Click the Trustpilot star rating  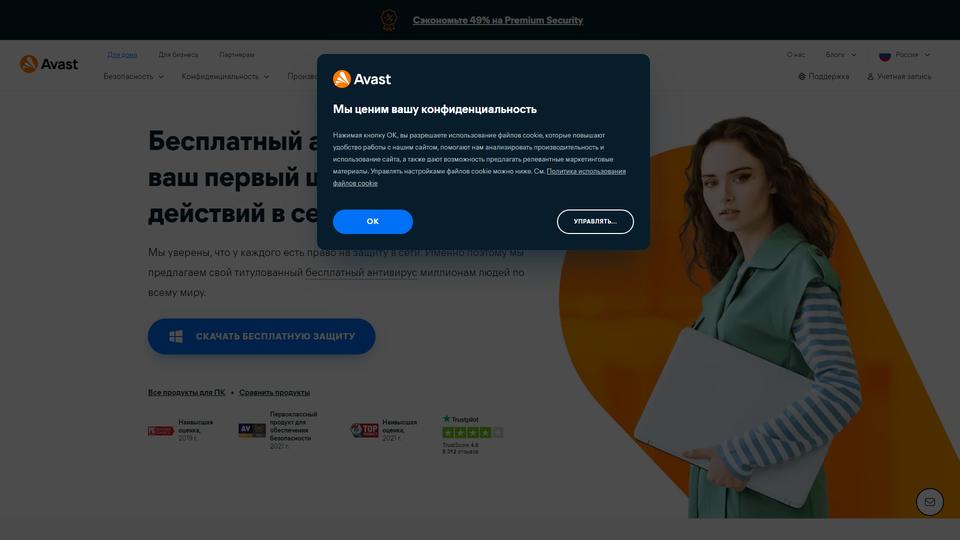(473, 432)
